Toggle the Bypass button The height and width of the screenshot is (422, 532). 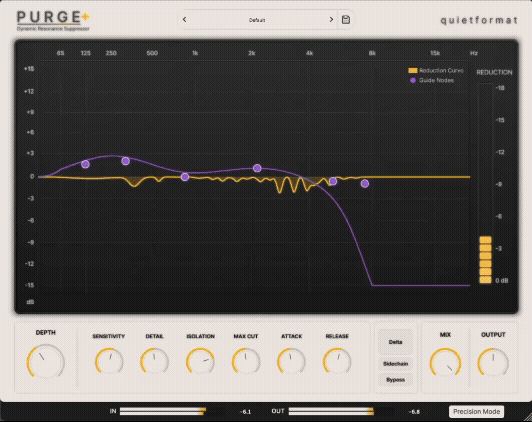(395, 380)
